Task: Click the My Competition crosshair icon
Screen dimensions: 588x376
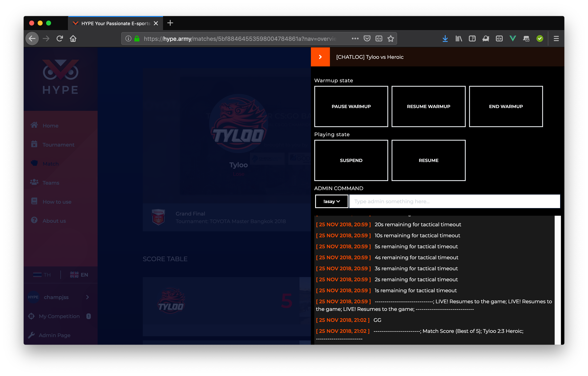Action: click(31, 316)
